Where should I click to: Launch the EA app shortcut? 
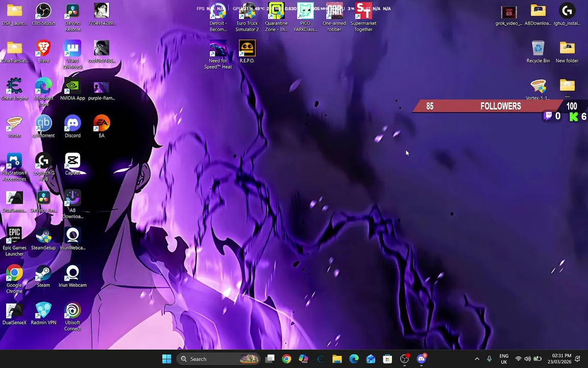102,127
